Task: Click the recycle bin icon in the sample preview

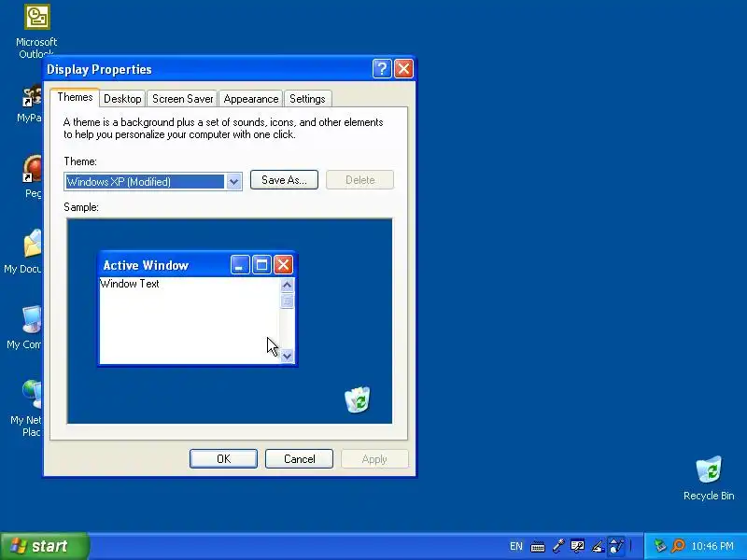Action: 358,399
